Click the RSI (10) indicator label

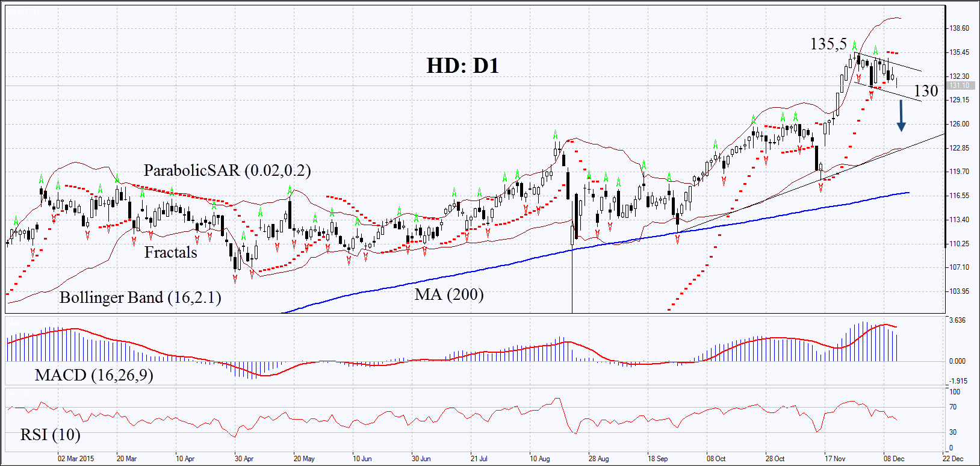50,434
